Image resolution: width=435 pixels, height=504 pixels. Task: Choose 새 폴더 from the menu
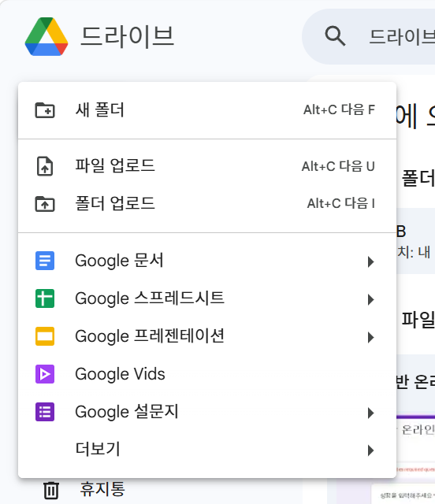[x=207, y=110]
